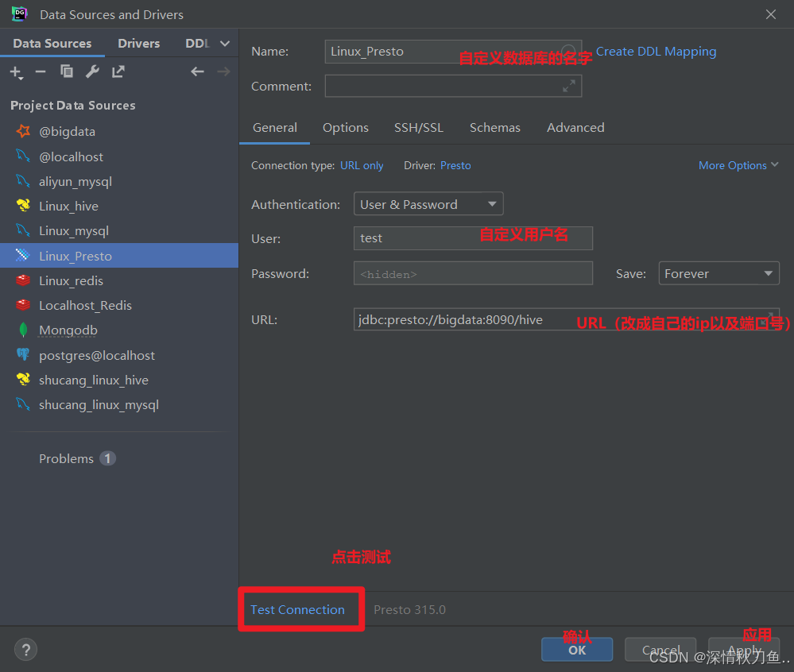The width and height of the screenshot is (794, 672).
Task: Click the color circle in Name field
Action: coord(568,52)
